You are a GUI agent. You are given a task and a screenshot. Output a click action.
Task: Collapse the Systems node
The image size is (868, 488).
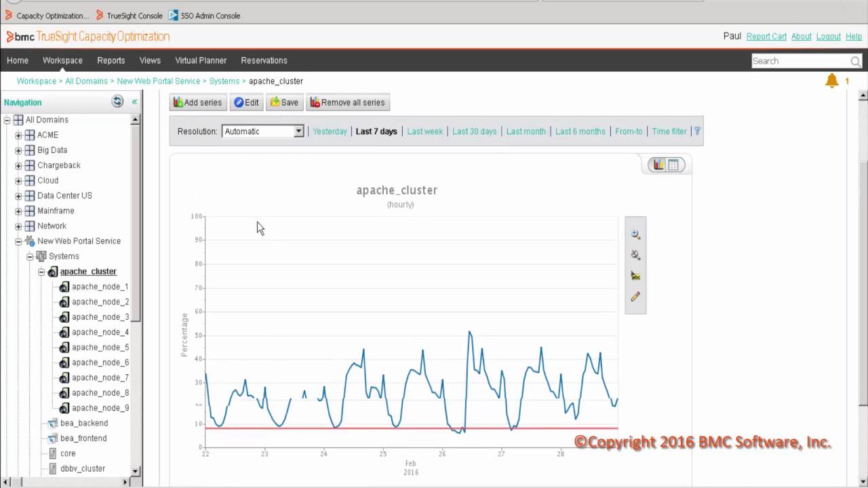30,256
